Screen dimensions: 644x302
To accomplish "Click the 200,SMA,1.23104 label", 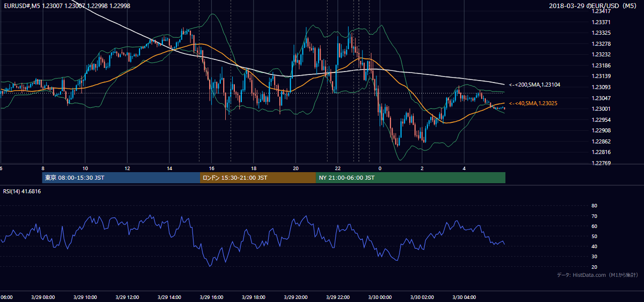I will pyautogui.click(x=535, y=85).
